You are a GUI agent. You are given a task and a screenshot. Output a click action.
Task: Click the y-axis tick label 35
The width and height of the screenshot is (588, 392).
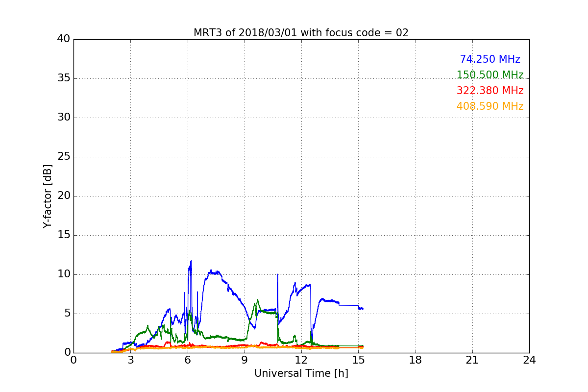(x=64, y=78)
